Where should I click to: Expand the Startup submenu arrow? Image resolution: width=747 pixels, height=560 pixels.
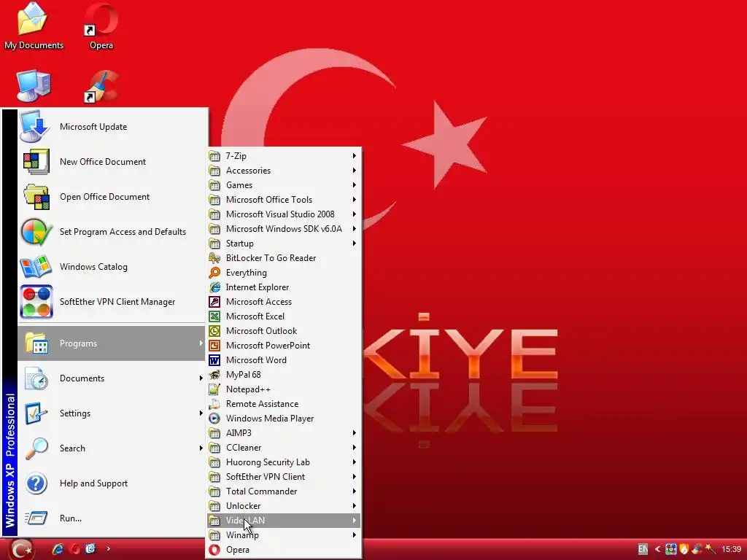pos(354,244)
